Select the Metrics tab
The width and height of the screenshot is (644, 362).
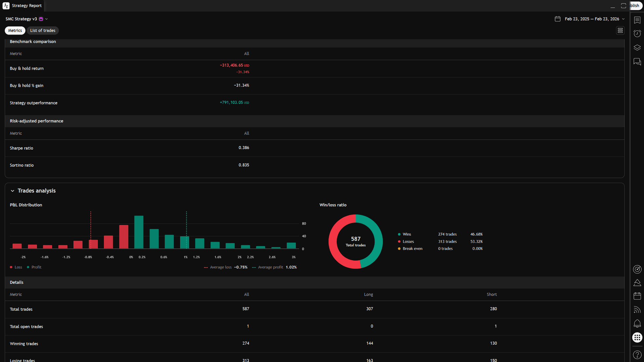pyautogui.click(x=15, y=30)
